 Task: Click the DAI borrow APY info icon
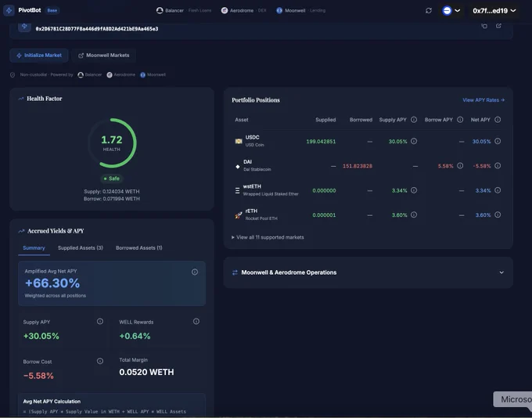click(460, 166)
